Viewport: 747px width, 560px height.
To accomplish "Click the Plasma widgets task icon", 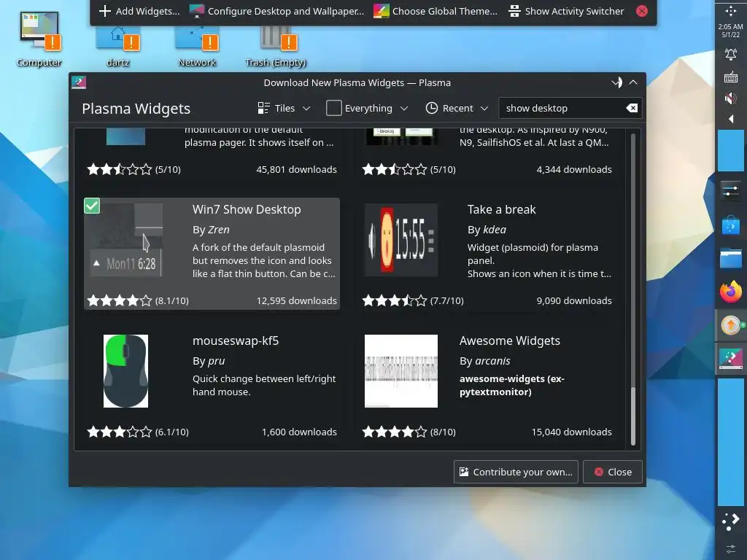I will coord(730,359).
